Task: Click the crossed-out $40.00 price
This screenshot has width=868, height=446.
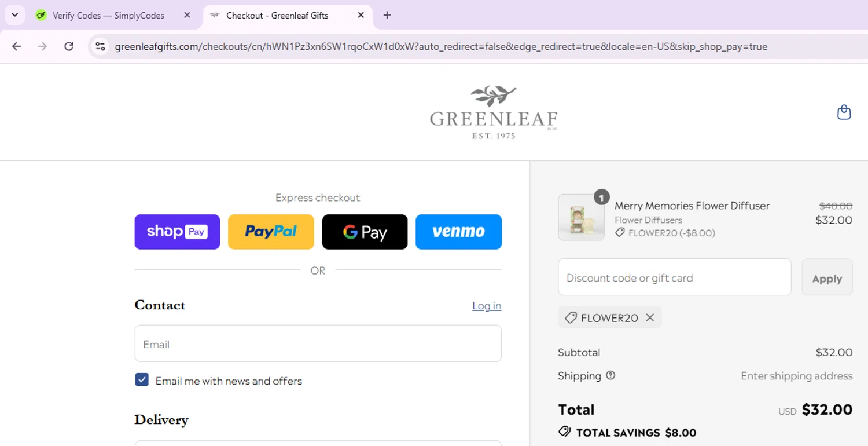Action: coord(836,206)
